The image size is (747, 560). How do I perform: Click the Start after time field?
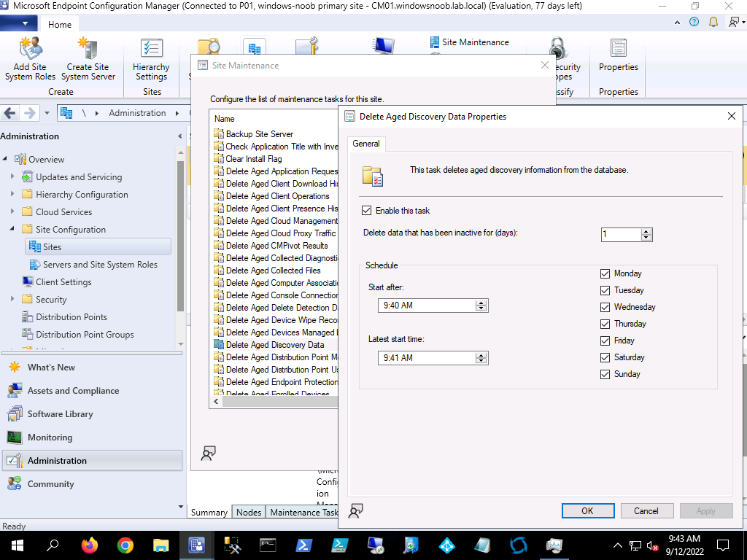coord(427,306)
